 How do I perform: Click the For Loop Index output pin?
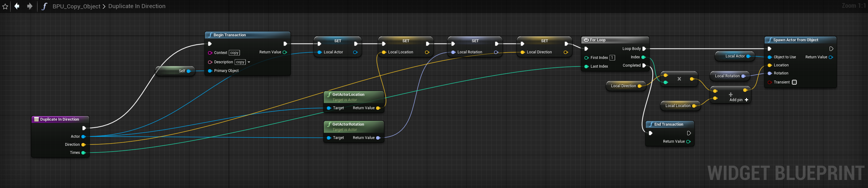[643, 57]
